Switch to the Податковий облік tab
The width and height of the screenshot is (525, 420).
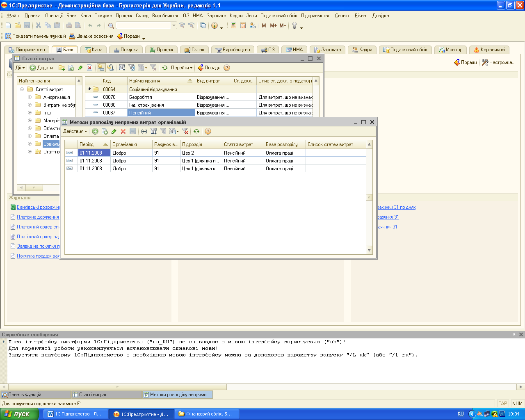point(405,50)
